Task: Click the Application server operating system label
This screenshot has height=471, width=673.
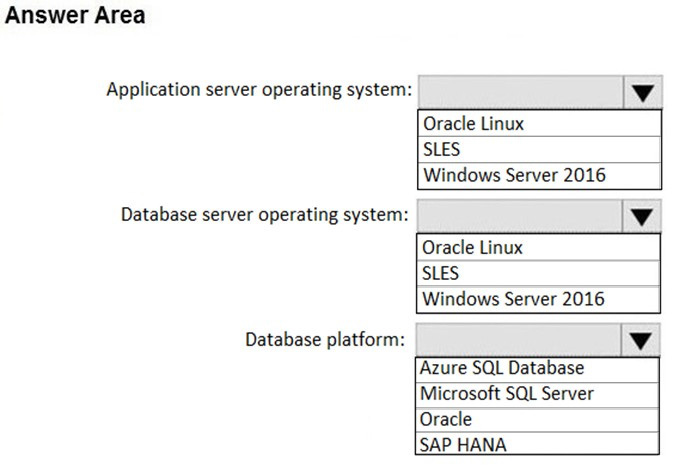Action: click(259, 90)
